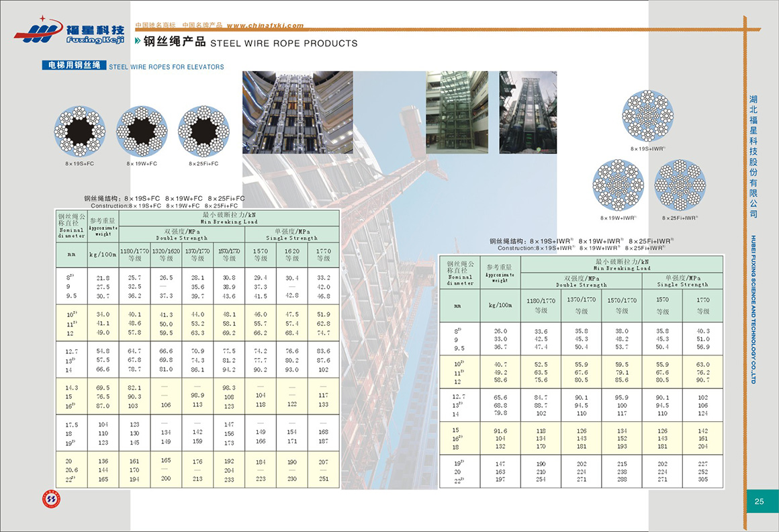779x532 pixels.
Task: Click the 电梯用钢丝绳 blue section label
Action: click(x=71, y=66)
